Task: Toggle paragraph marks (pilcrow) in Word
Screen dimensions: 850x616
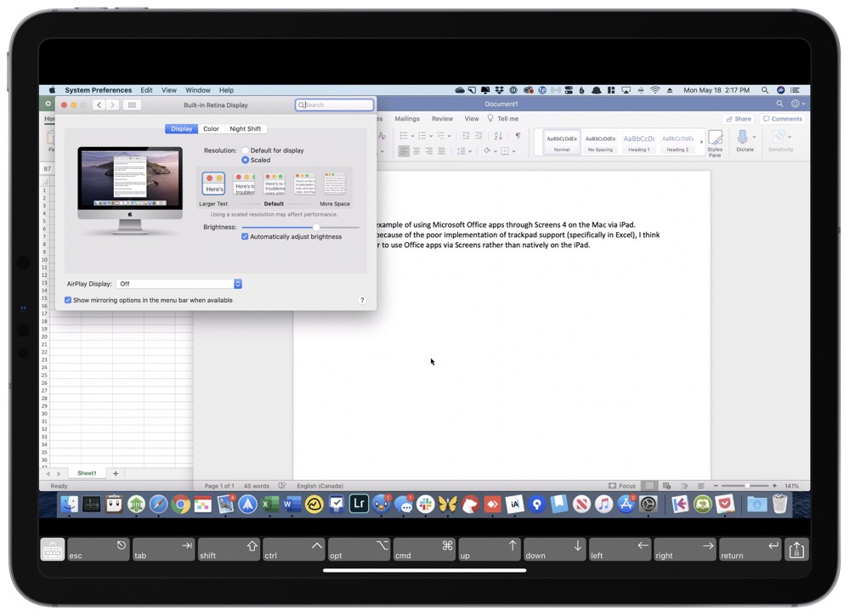Action: point(518,135)
